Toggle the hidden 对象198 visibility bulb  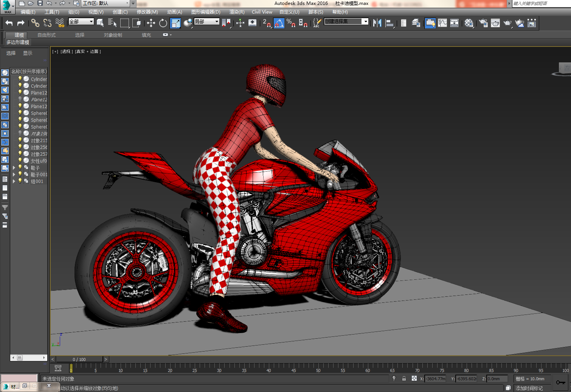point(20,133)
